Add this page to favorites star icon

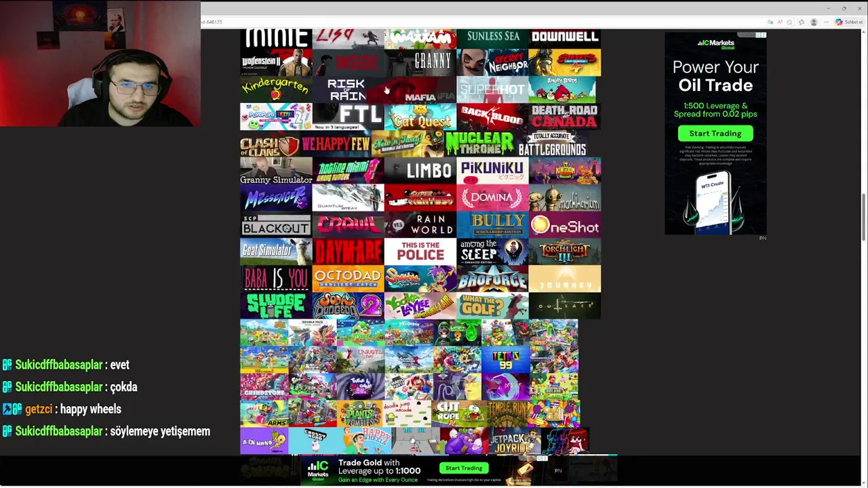[x=790, y=22]
